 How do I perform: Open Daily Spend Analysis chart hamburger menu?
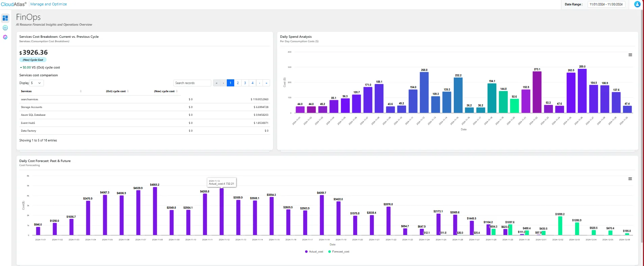pyautogui.click(x=630, y=55)
